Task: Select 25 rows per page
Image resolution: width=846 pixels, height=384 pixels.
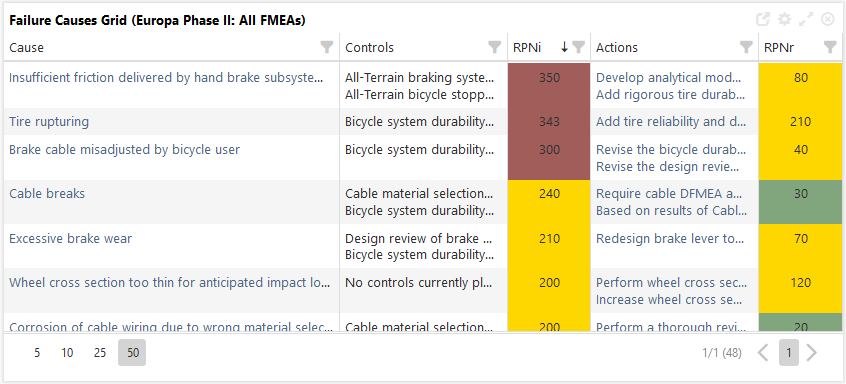Action: pos(100,353)
